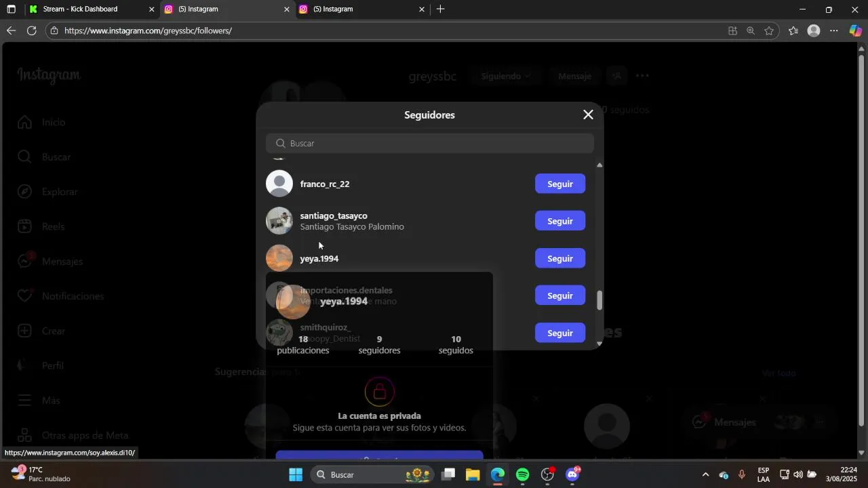Open a new browser tab
This screenshot has height=488, width=868.
[441, 9]
